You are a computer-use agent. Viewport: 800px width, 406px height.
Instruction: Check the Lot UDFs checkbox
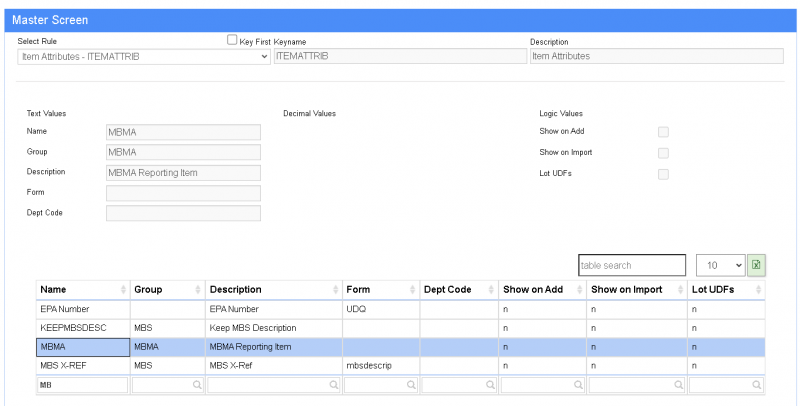tap(663, 174)
